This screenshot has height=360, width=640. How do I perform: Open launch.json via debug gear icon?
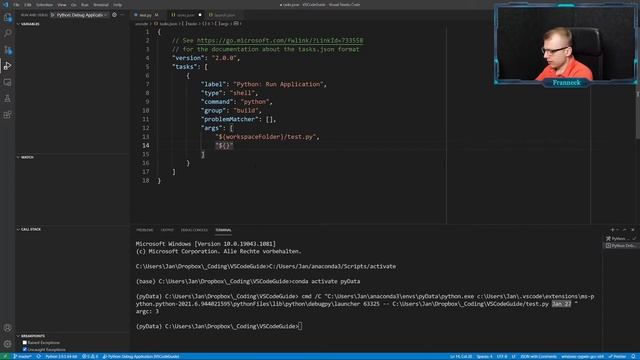115,15
